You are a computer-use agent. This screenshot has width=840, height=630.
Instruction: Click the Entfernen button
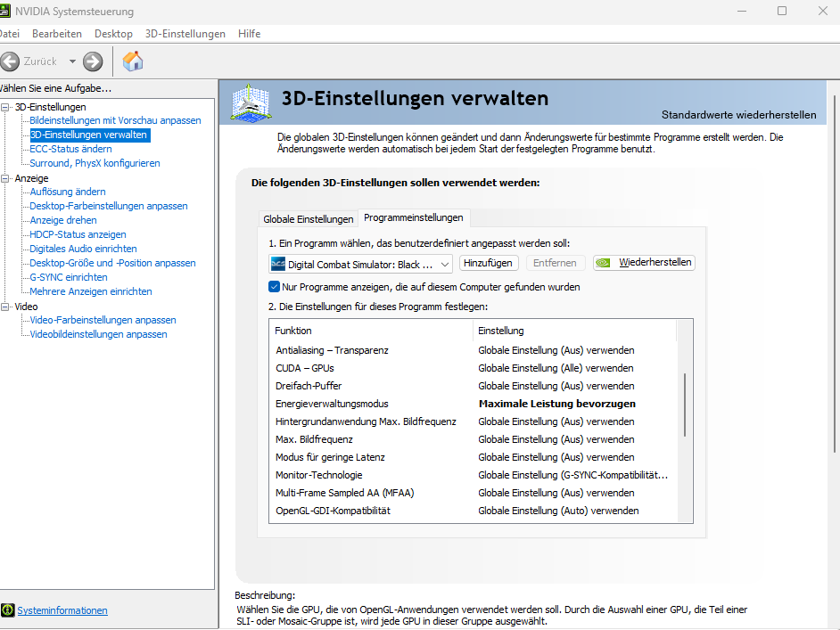click(555, 263)
